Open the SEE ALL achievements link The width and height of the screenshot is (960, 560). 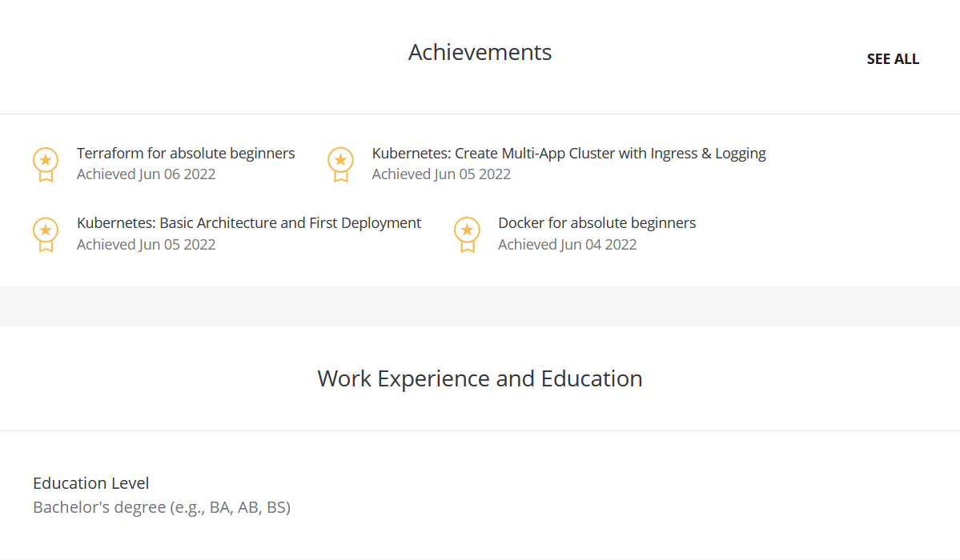click(893, 59)
